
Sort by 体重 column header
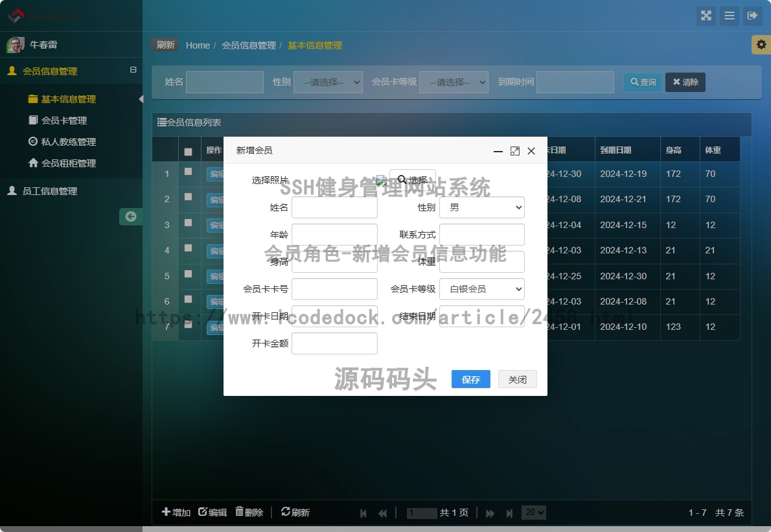pyautogui.click(x=720, y=150)
